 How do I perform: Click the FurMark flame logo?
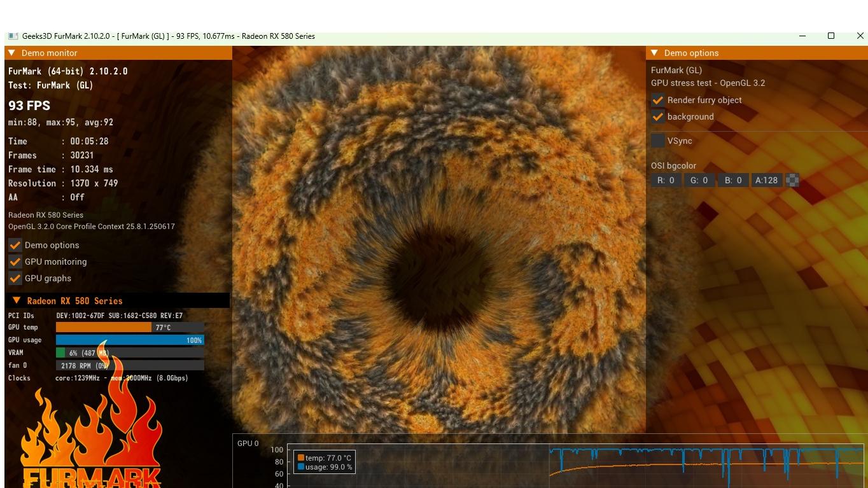(91, 439)
